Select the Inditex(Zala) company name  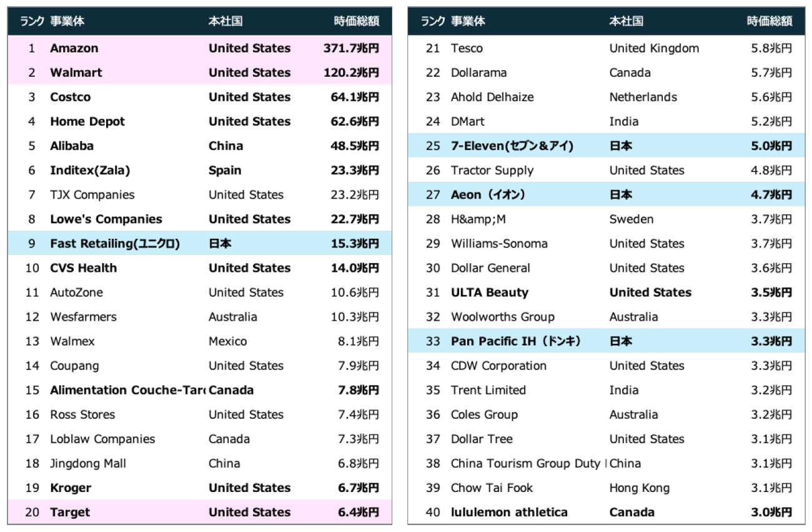(x=90, y=171)
